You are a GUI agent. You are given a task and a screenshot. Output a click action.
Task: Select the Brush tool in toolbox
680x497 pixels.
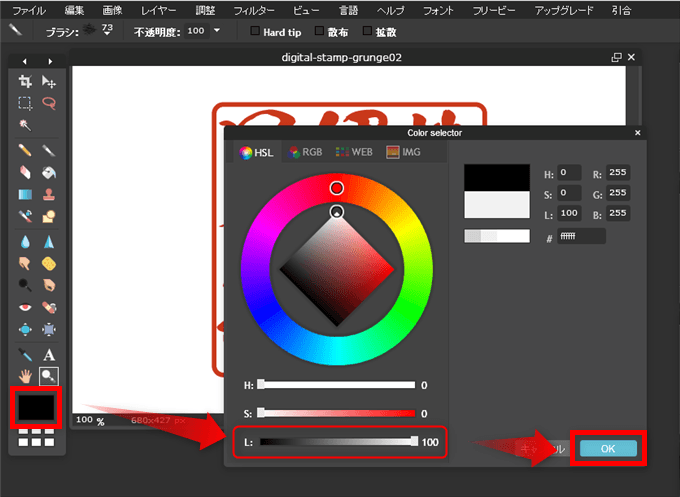49,150
